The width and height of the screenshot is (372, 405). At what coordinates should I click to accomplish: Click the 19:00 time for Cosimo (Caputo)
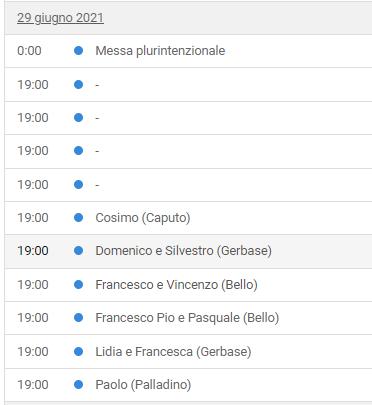click(33, 218)
